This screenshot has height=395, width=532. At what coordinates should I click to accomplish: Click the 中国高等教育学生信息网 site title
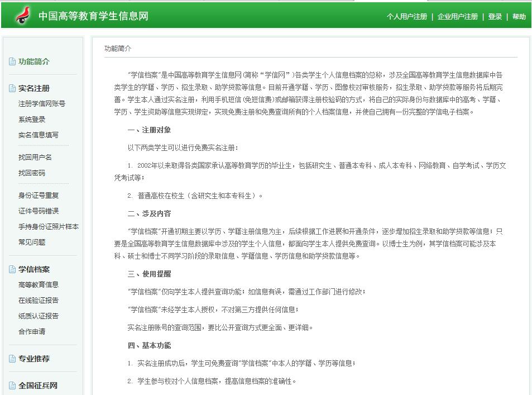click(93, 16)
